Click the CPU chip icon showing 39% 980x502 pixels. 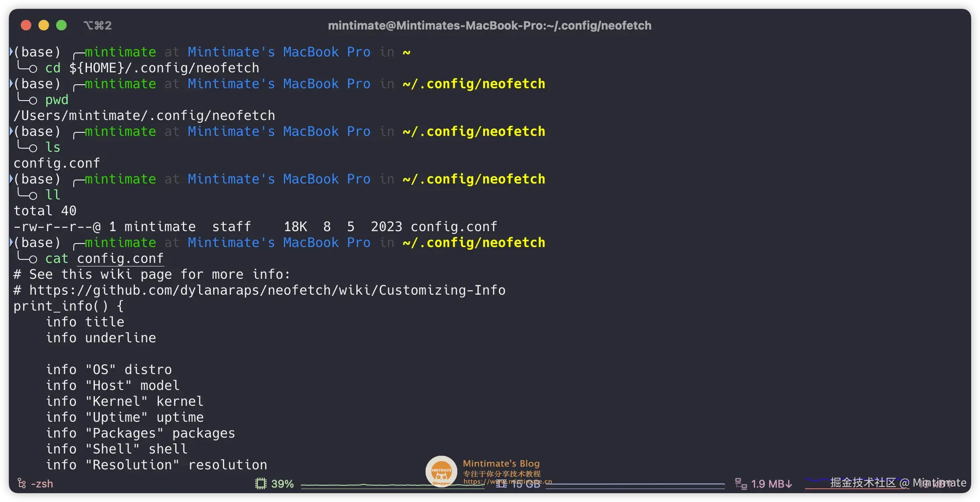[261, 483]
